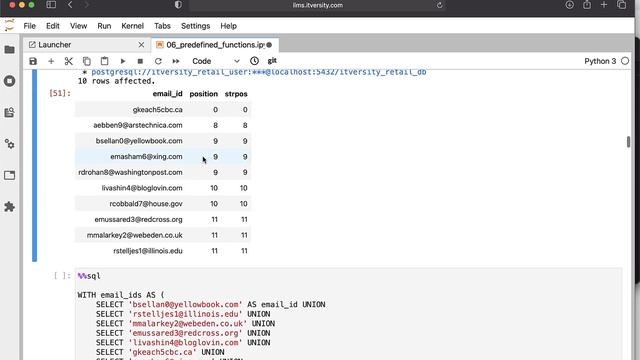
Task: Open the Edit menu
Action: coord(53,26)
